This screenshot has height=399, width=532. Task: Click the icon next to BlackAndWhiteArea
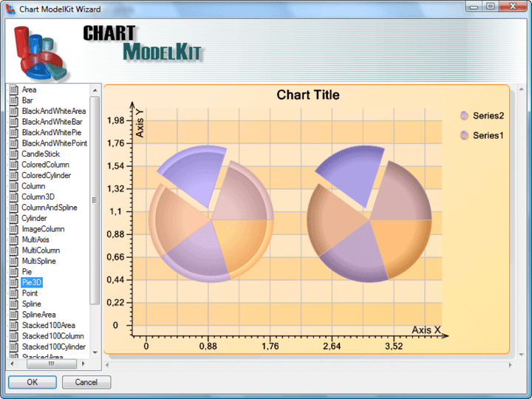coord(14,111)
